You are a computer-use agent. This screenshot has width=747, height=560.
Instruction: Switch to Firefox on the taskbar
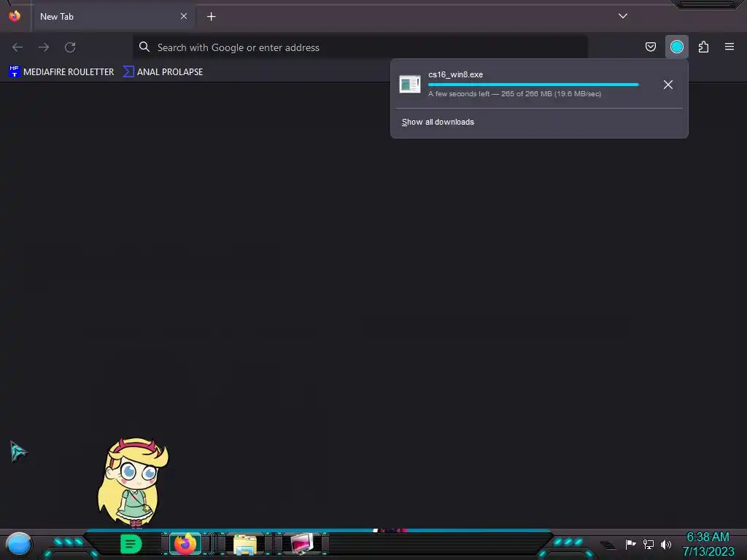[185, 544]
